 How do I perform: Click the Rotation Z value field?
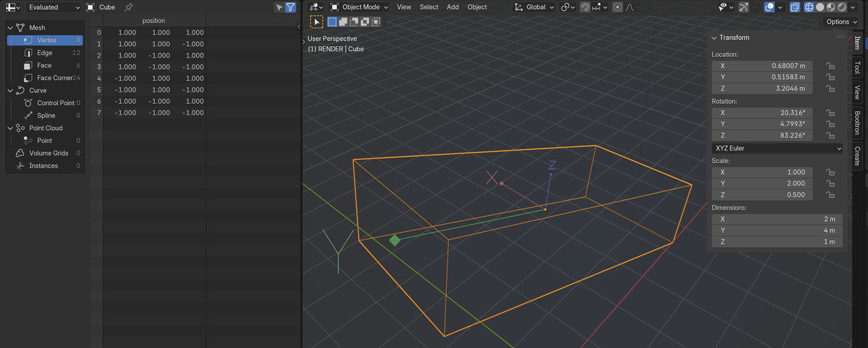[x=762, y=136]
